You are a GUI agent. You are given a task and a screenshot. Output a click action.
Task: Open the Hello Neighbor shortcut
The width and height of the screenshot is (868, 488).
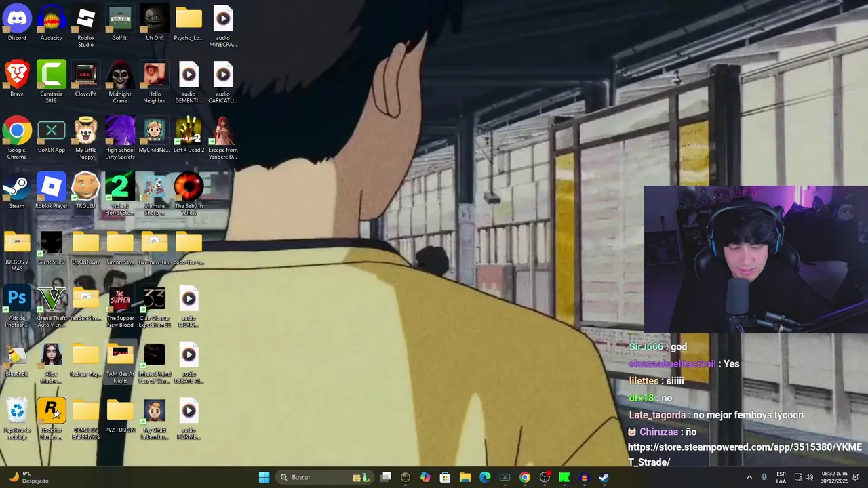154,83
